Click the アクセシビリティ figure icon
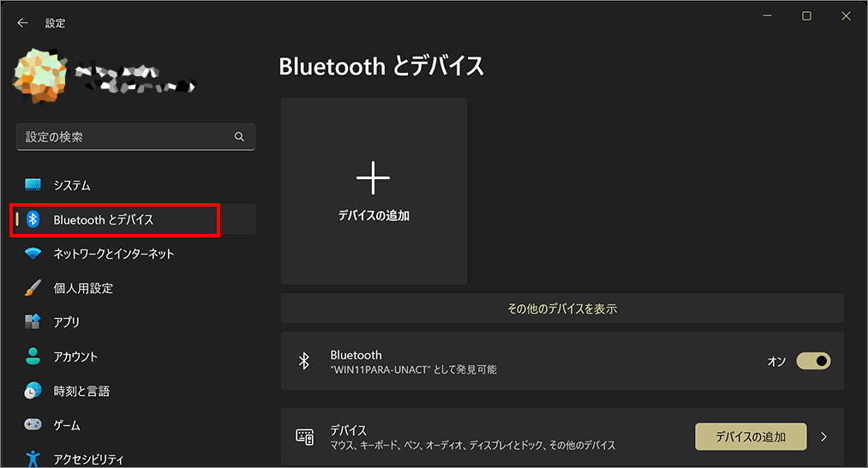Viewport: 868px width, 468px height. [x=33, y=459]
